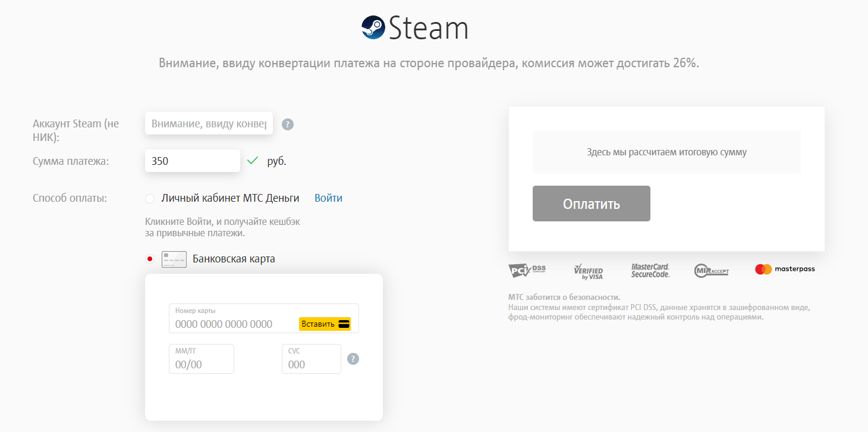Click the green checkmark beside amount
The height and width of the screenshot is (432, 868).
point(253,160)
